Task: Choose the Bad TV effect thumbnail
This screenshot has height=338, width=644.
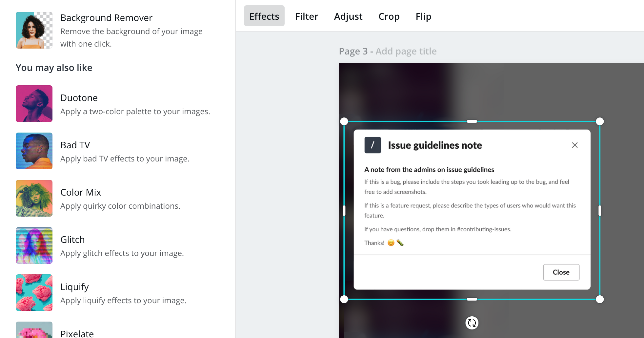Action: click(34, 151)
